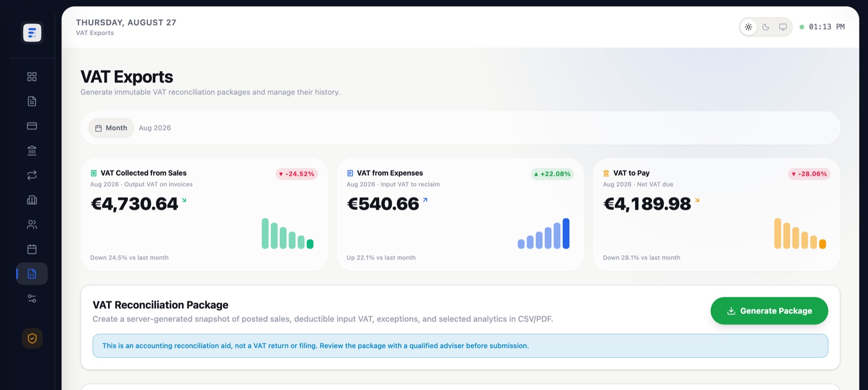
Task: Click the VAT Collected from Sales title
Action: (143, 173)
